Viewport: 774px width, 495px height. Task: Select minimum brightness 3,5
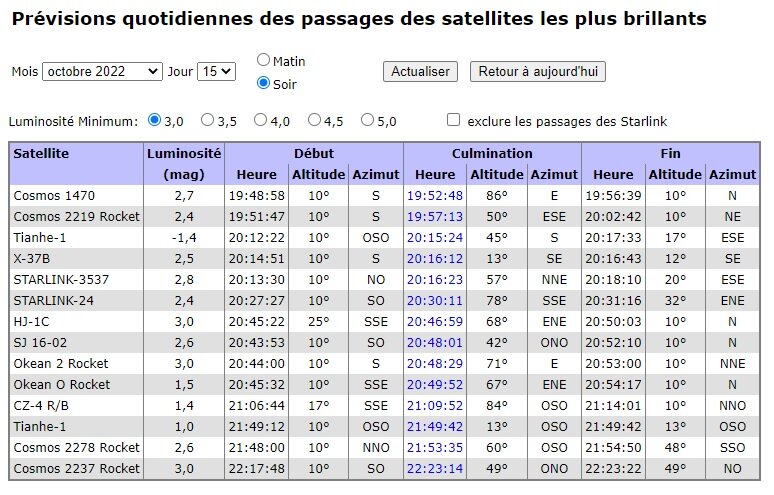click(208, 120)
